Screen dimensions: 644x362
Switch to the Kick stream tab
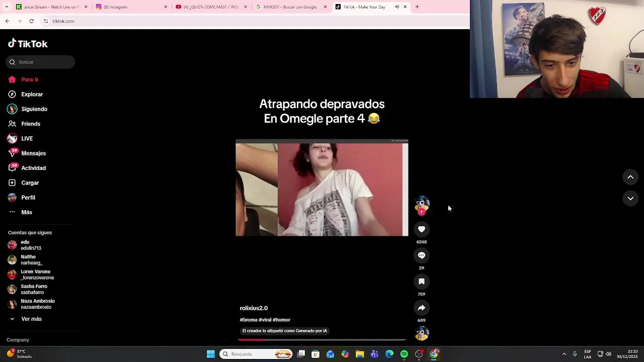pyautogui.click(x=50, y=7)
